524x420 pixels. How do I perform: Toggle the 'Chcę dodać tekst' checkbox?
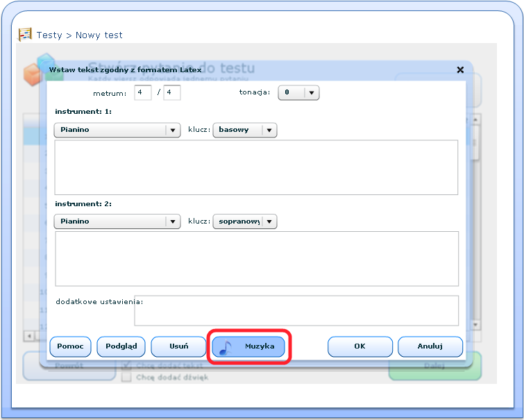click(126, 367)
